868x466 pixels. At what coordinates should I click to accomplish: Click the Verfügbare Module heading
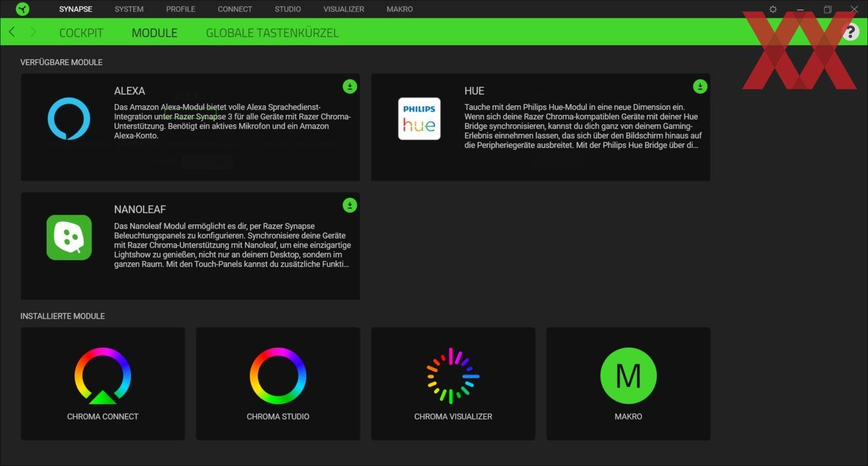[61, 63]
